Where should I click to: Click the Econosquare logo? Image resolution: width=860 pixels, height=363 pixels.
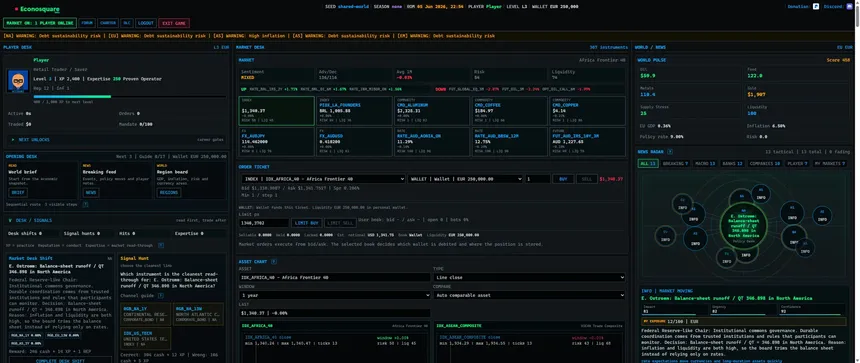[x=38, y=9]
